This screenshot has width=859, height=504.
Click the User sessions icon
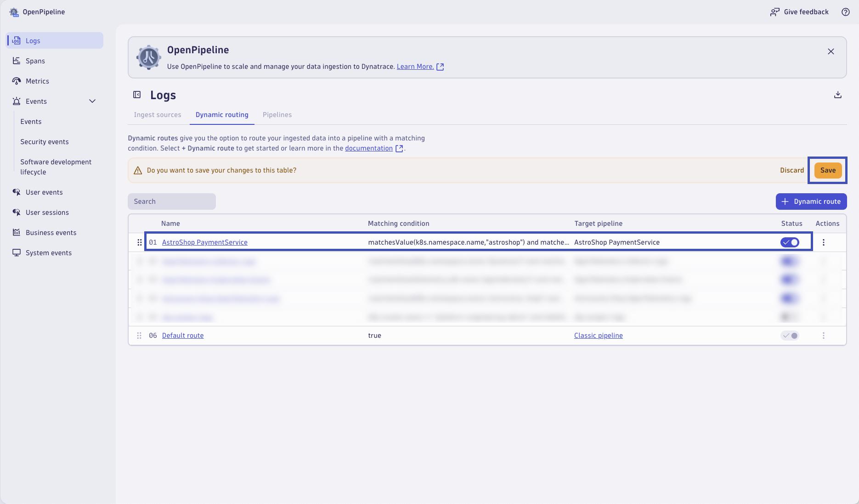click(x=17, y=212)
